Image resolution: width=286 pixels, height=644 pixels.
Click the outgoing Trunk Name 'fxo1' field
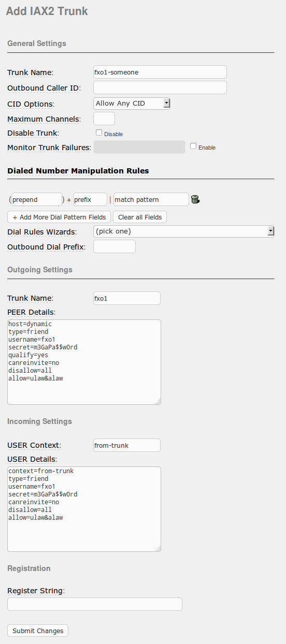point(127,298)
